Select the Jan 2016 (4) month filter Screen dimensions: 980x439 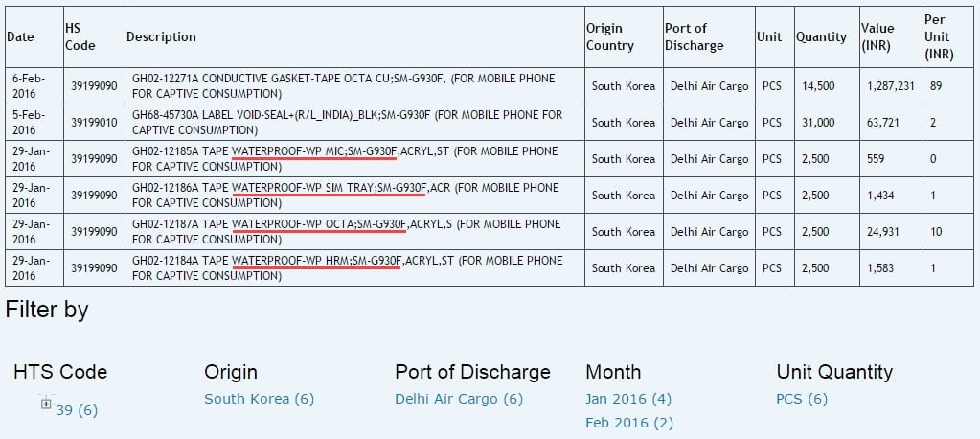[x=627, y=399]
